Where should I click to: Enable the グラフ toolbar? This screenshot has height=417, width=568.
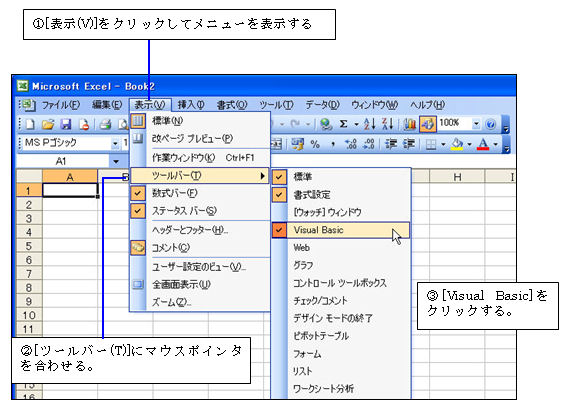341,266
